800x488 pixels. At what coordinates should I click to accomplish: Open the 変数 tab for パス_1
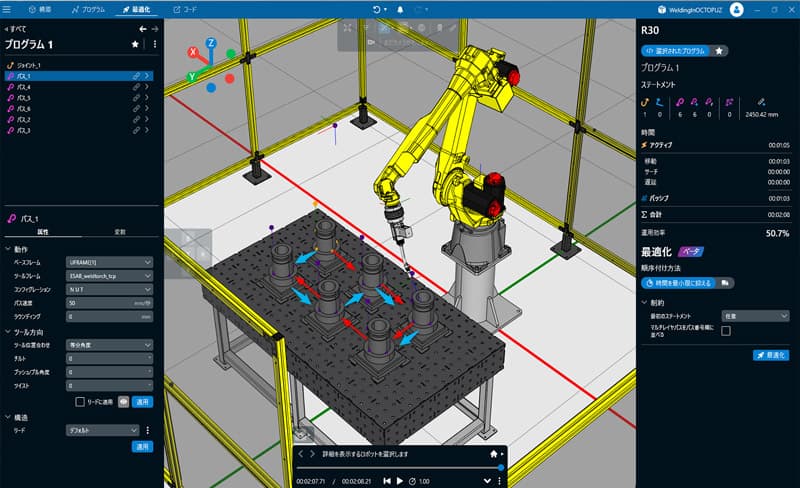[x=120, y=232]
